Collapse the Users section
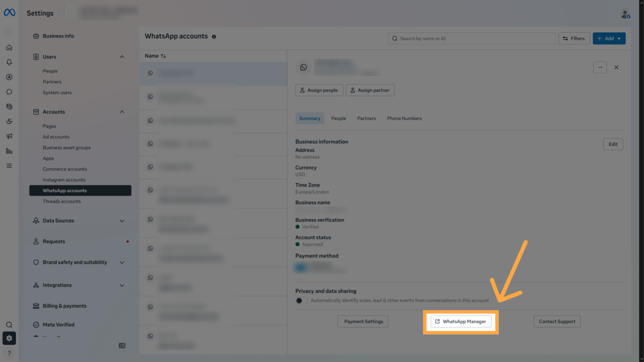 click(122, 57)
